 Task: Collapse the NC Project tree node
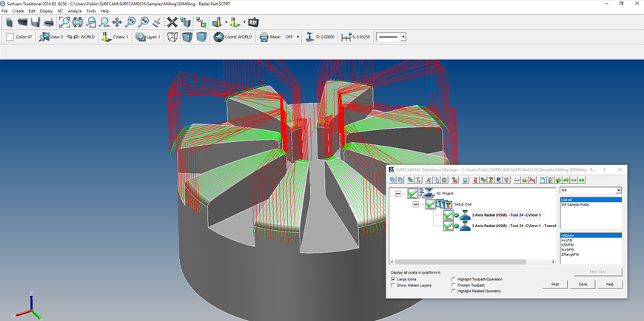tap(398, 193)
